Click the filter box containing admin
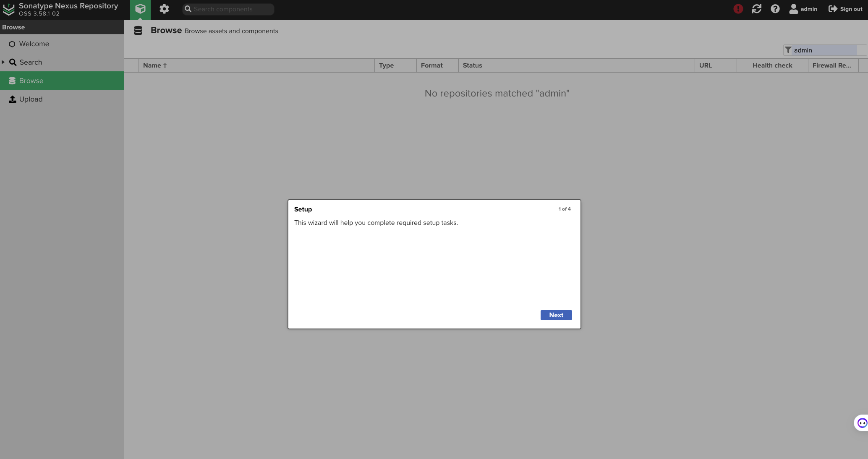Image resolution: width=868 pixels, height=459 pixels. (x=823, y=50)
